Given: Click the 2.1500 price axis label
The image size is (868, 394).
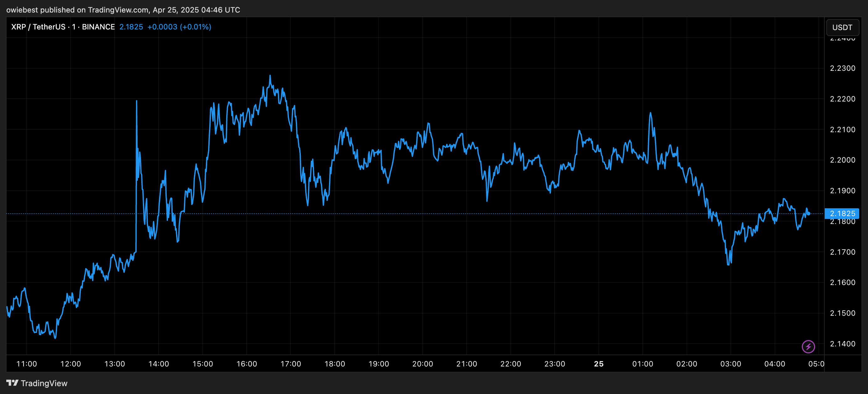Looking at the screenshot, I should click(842, 313).
